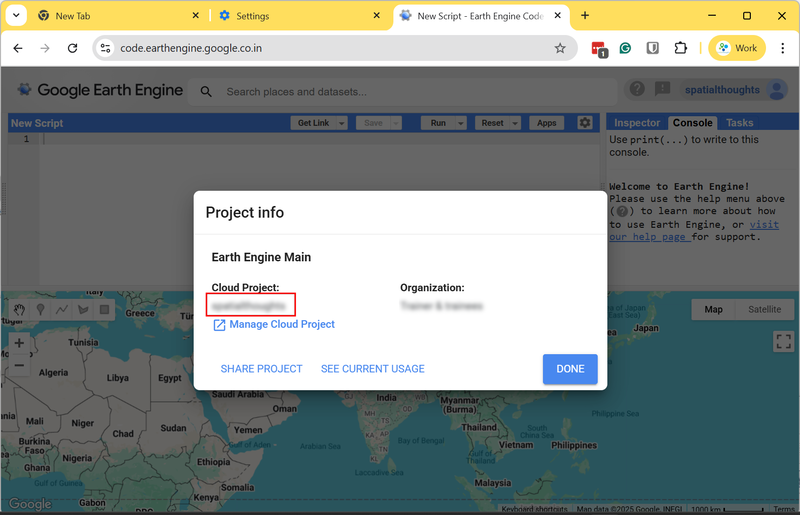
Task: Expand the Save dropdown arrow
Action: (396, 123)
